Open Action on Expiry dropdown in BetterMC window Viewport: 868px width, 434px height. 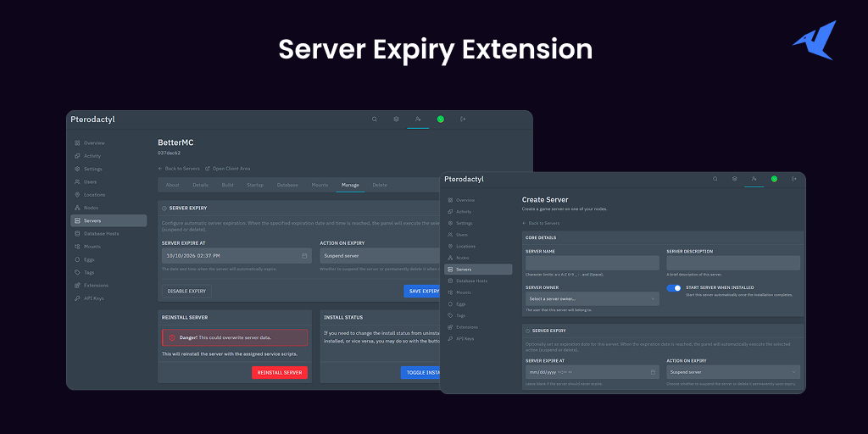pyautogui.click(x=381, y=256)
